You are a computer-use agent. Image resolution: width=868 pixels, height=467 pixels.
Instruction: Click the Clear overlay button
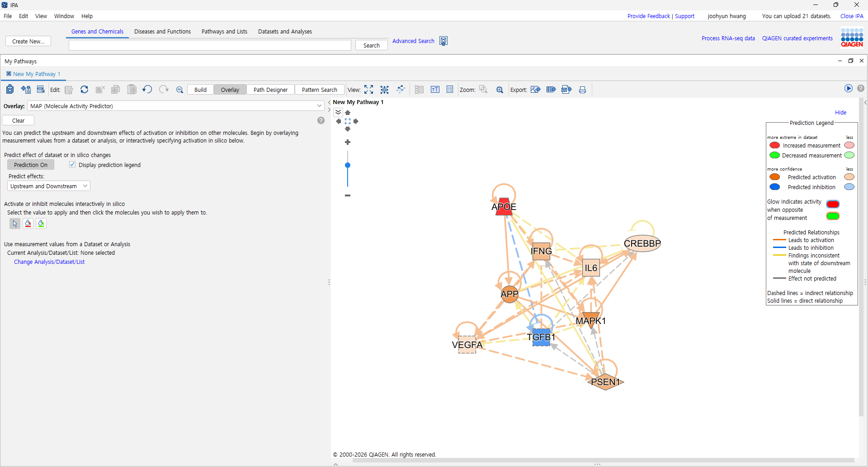tap(18, 120)
